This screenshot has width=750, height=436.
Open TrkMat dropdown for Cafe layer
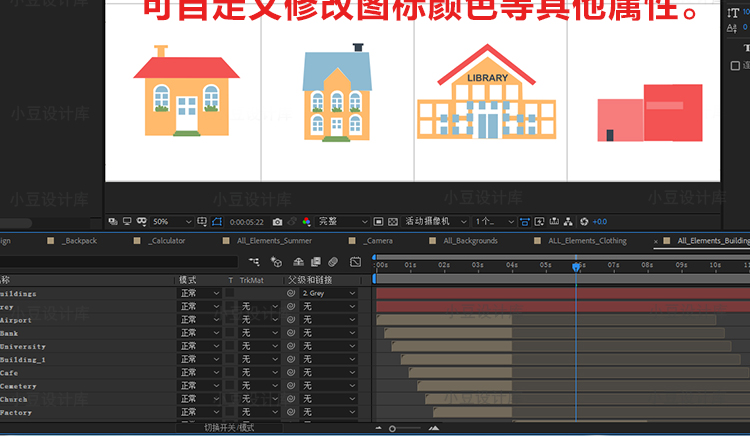259,372
